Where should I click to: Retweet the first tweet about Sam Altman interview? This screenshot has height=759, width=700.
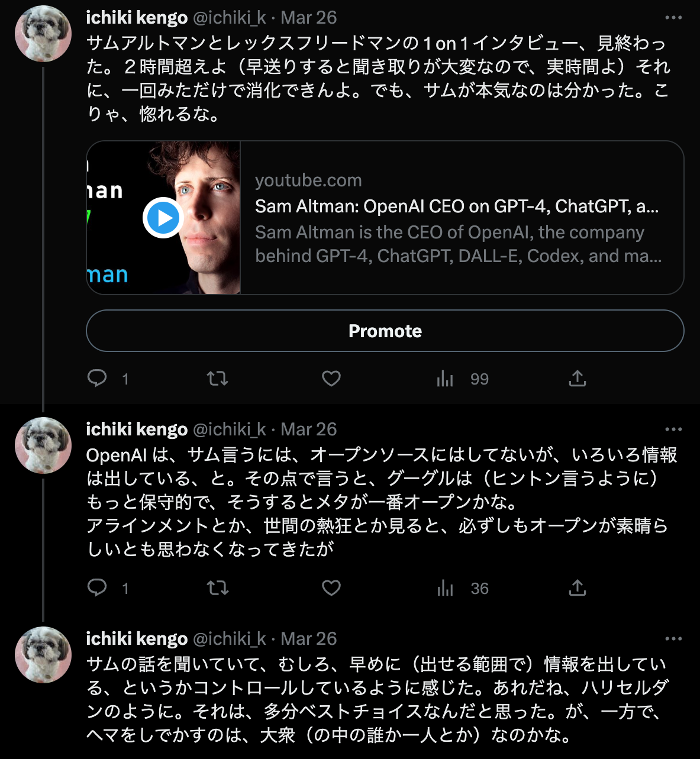pos(218,378)
